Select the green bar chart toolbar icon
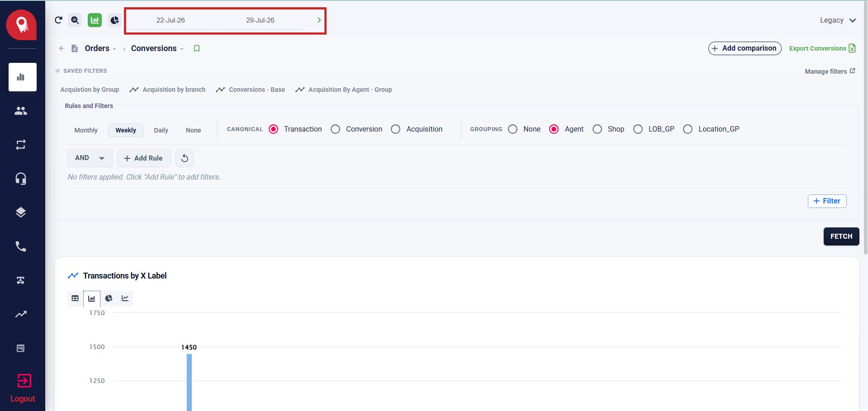Viewport: 868px width, 411px height. tap(95, 20)
